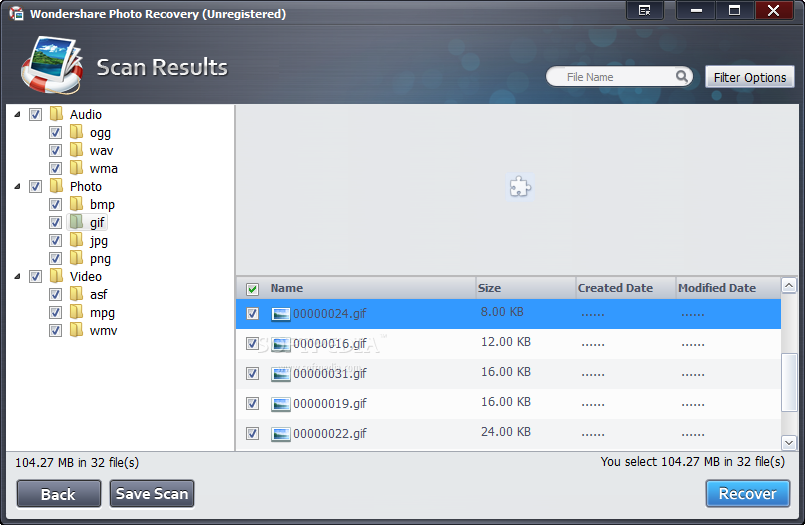Screen dimensions: 805x525
Task: Click the asf folder icon
Action: click(76, 294)
